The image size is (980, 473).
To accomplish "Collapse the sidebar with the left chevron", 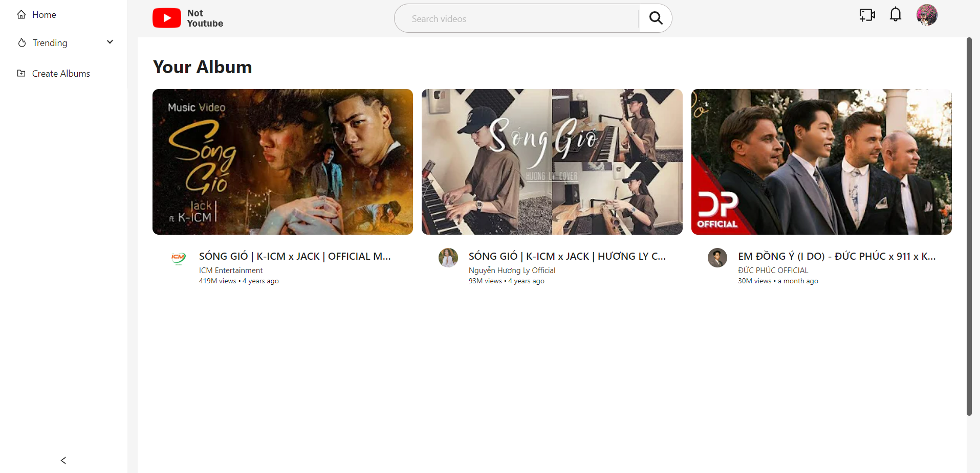I will [63, 460].
